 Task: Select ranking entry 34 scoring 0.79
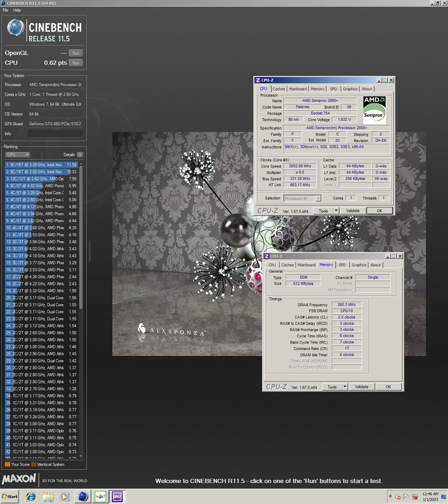pyautogui.click(x=41, y=396)
